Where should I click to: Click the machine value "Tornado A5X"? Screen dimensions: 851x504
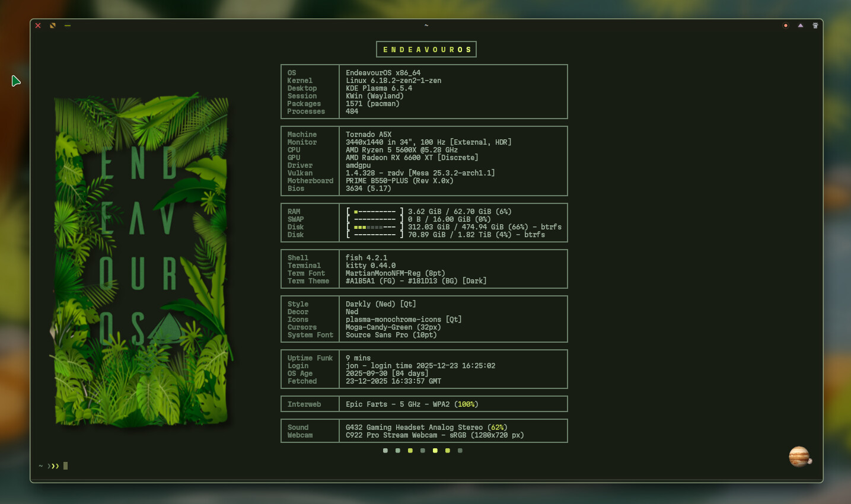[369, 135]
